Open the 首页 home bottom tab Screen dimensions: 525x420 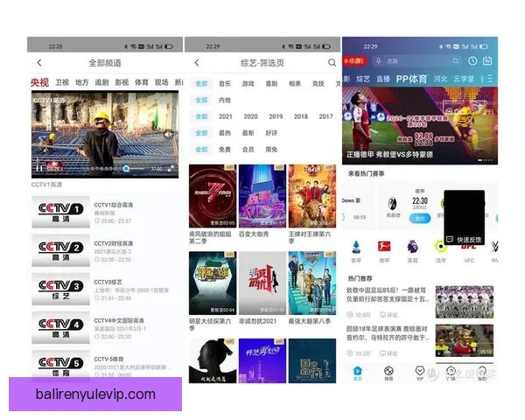click(x=357, y=373)
